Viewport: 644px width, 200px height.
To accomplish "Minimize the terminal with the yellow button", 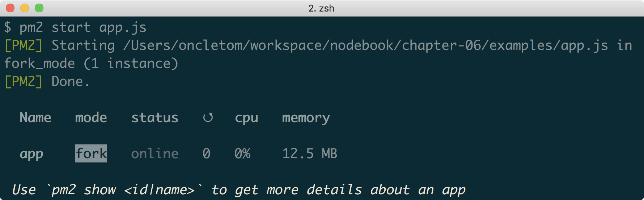I will (x=25, y=8).
